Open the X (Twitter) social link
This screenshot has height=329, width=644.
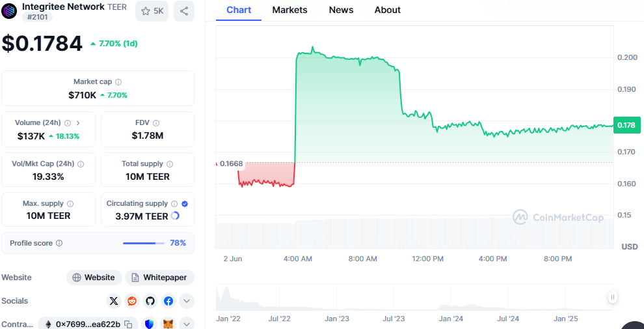coord(114,301)
